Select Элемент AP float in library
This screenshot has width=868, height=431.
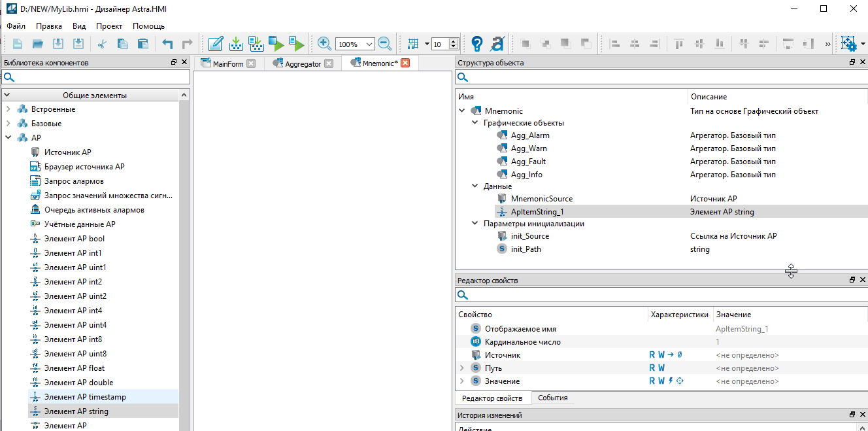click(74, 368)
